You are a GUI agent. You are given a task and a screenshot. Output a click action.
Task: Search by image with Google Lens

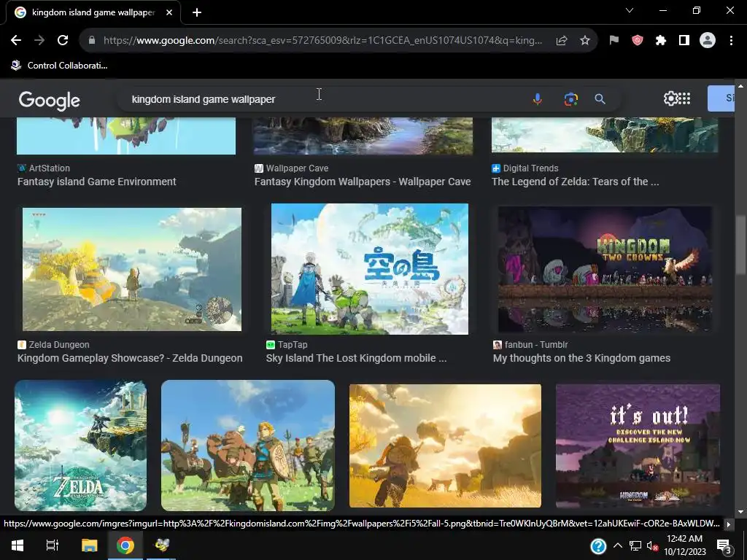570,99
